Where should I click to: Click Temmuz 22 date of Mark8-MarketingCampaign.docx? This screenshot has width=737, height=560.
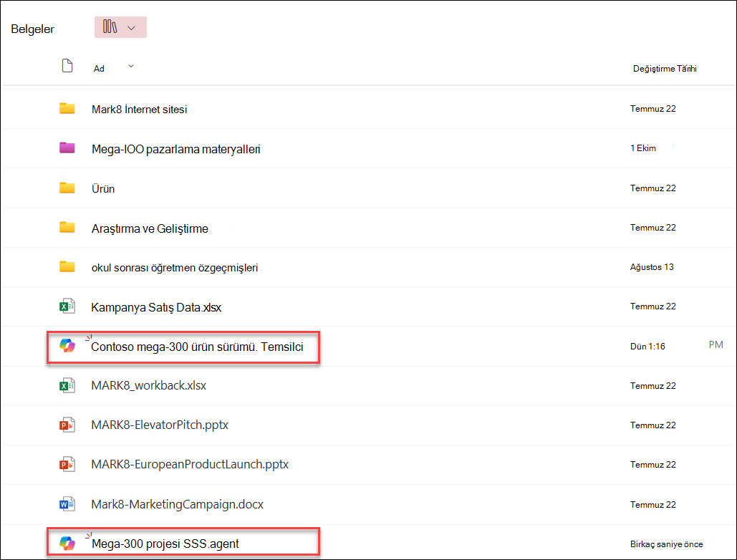pos(653,505)
